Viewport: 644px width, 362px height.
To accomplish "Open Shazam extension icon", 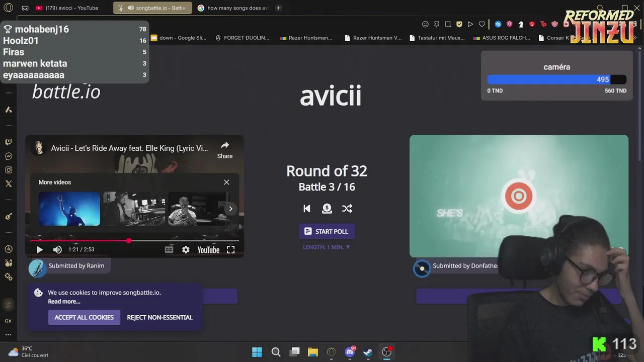I will (498, 24).
